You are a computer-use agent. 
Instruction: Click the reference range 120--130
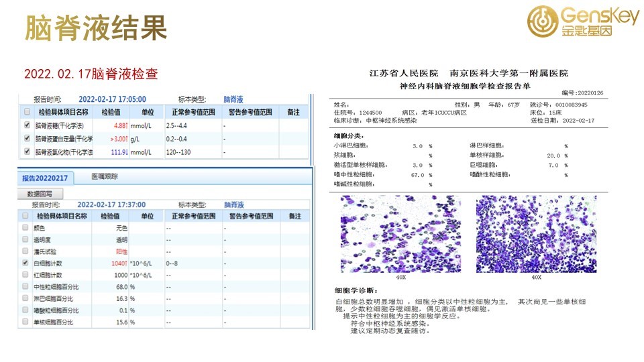(x=178, y=152)
